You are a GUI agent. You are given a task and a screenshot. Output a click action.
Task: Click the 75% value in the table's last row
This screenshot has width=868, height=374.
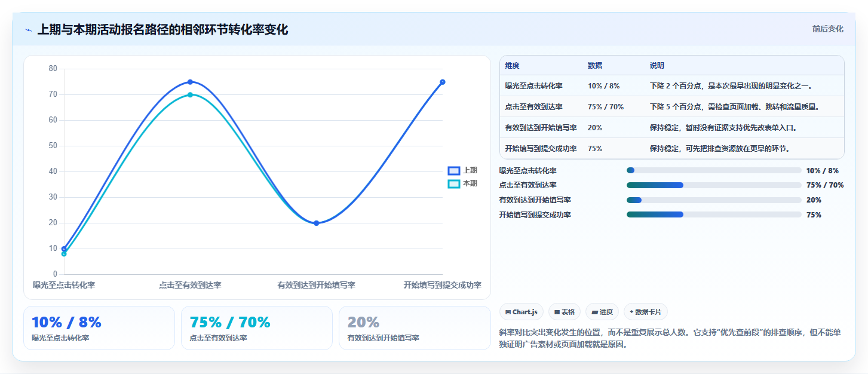click(x=595, y=149)
